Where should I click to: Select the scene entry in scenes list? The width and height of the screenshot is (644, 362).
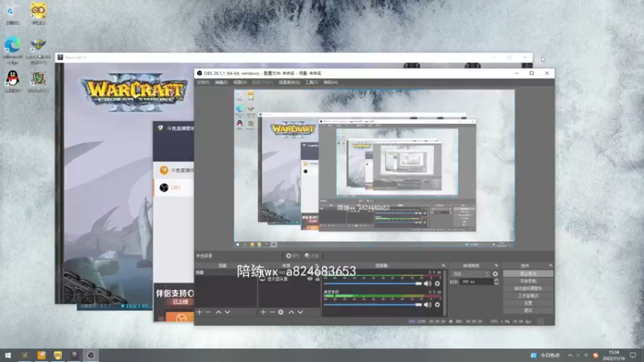pyautogui.click(x=225, y=273)
